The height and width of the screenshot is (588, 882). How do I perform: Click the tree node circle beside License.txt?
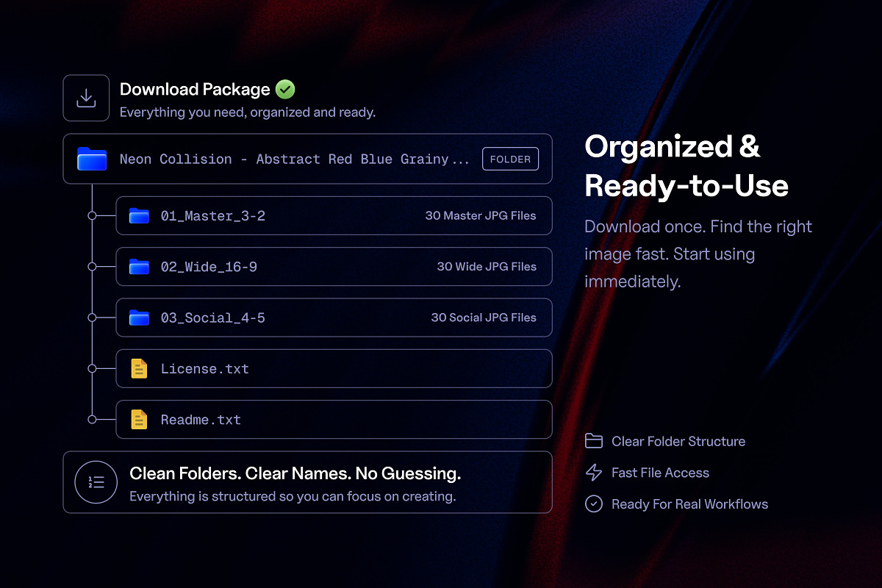(92, 368)
